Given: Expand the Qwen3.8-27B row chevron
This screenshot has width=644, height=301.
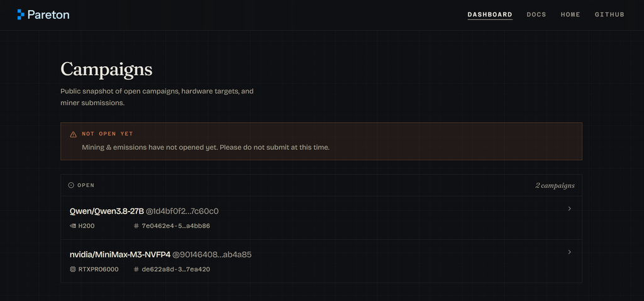Looking at the screenshot, I should 569,209.
